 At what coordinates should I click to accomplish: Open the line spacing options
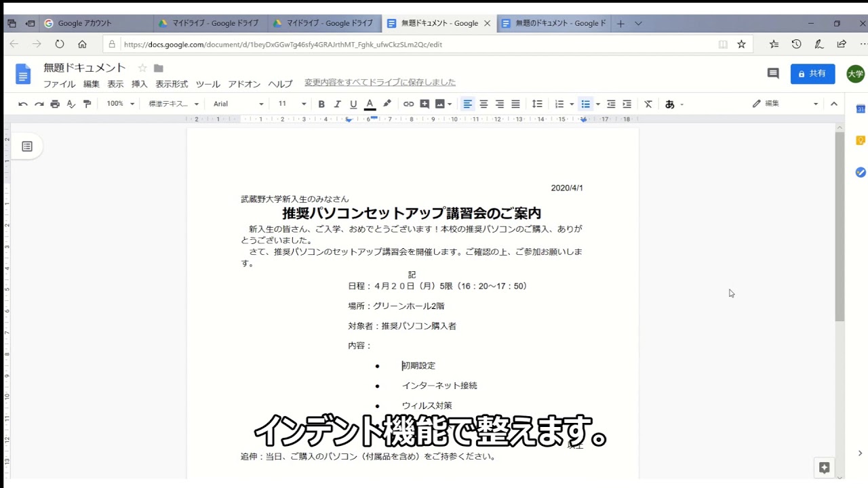click(537, 104)
